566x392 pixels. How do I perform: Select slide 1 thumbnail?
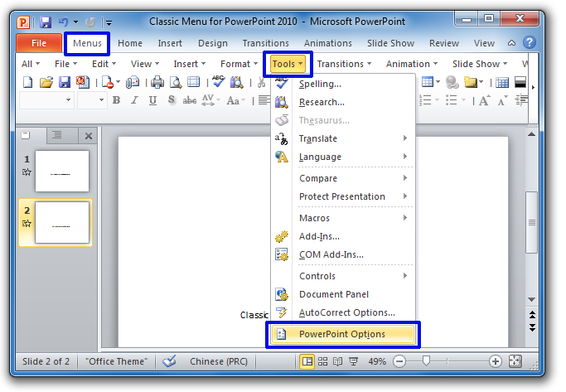pos(62,171)
